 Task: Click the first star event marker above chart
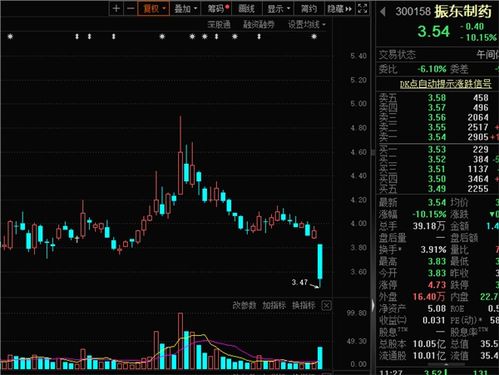coord(10,36)
